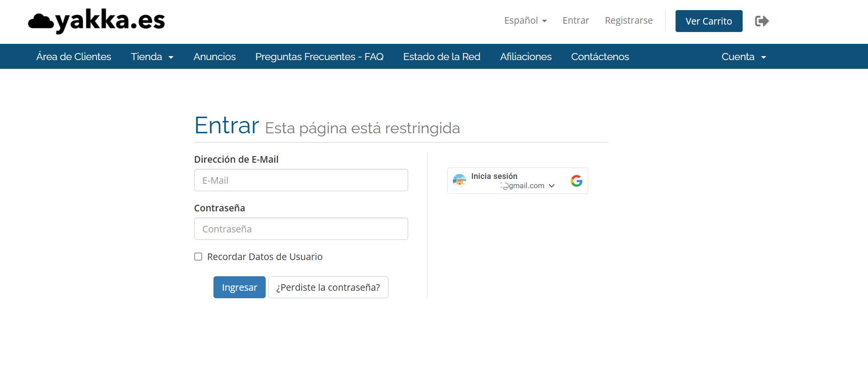This screenshot has width=868, height=371.
Task: Open the Contáctenos page
Action: pyautogui.click(x=600, y=57)
